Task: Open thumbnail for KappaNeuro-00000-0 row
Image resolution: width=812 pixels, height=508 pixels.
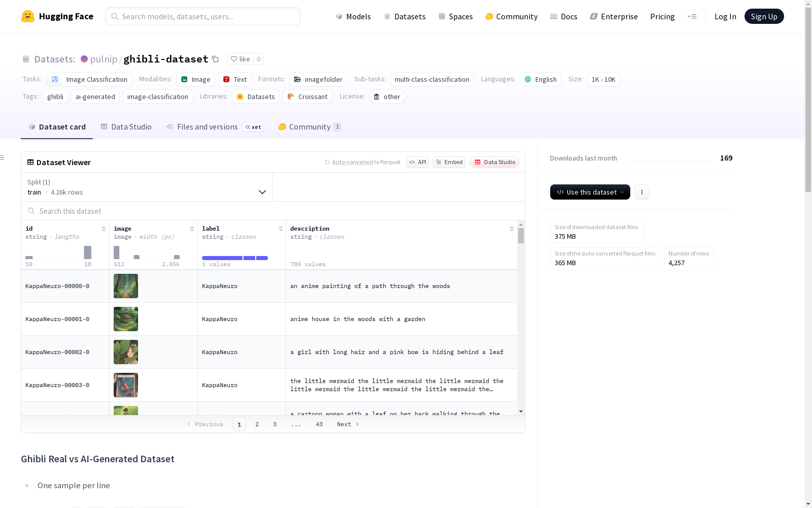Action: coord(126,286)
